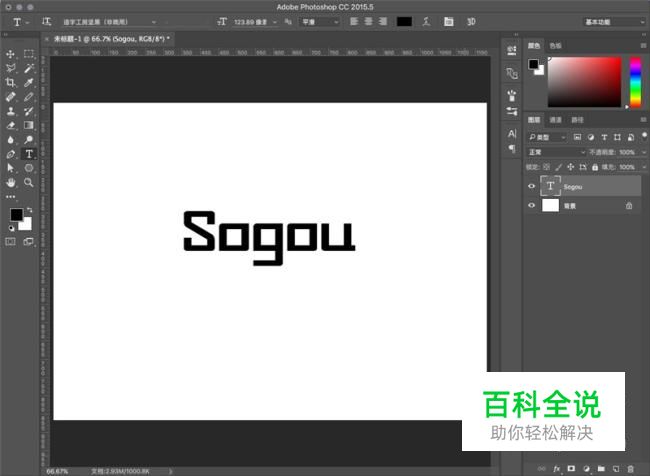Open the workspace switcher dropdown

[610, 21]
